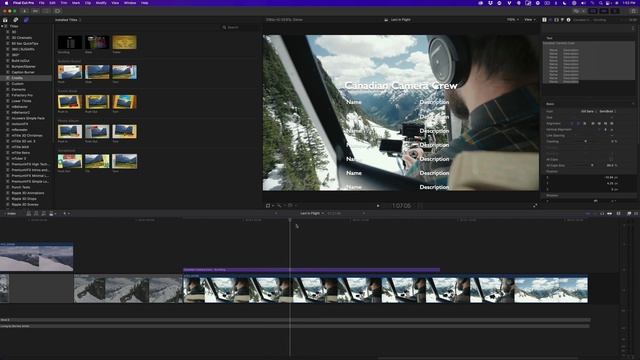Click the overwrite clip edit button
This screenshot has width=640, height=360.
51,213
